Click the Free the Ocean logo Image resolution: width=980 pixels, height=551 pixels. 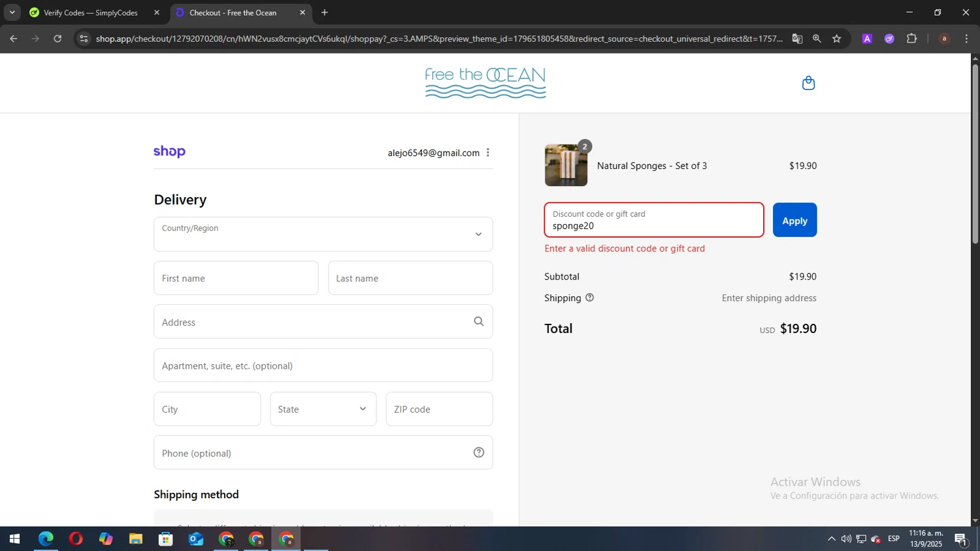click(x=485, y=83)
